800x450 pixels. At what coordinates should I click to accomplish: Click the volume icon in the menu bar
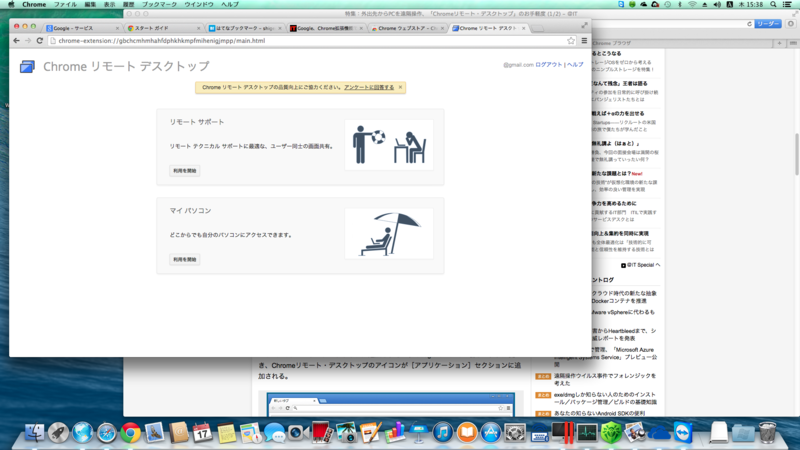click(x=717, y=4)
